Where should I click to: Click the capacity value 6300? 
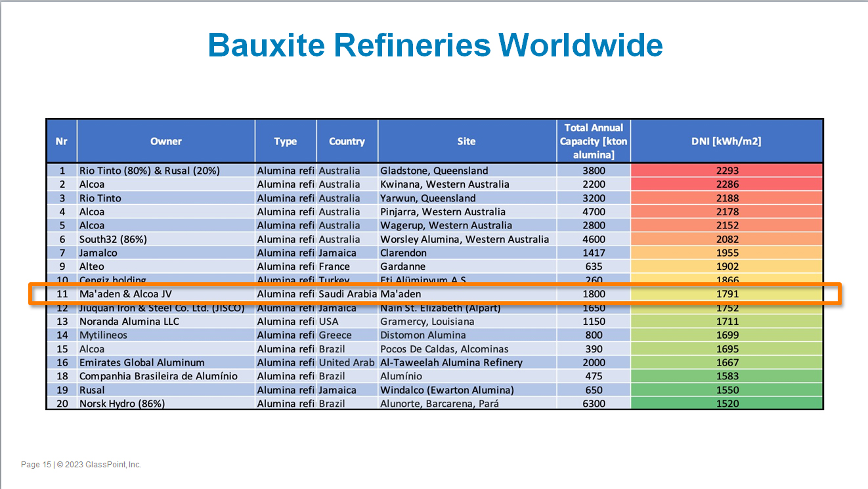(594, 404)
